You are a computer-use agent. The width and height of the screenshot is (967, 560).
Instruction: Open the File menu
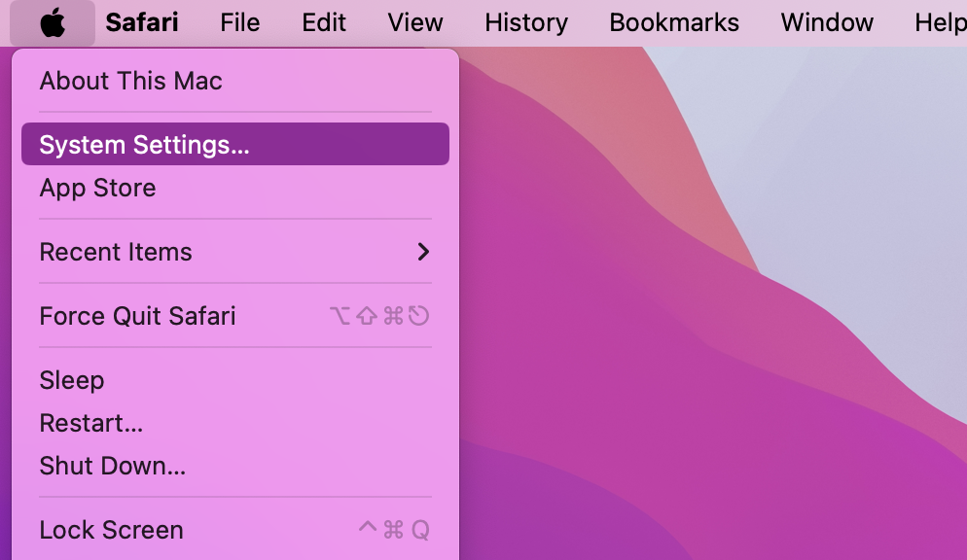(240, 22)
